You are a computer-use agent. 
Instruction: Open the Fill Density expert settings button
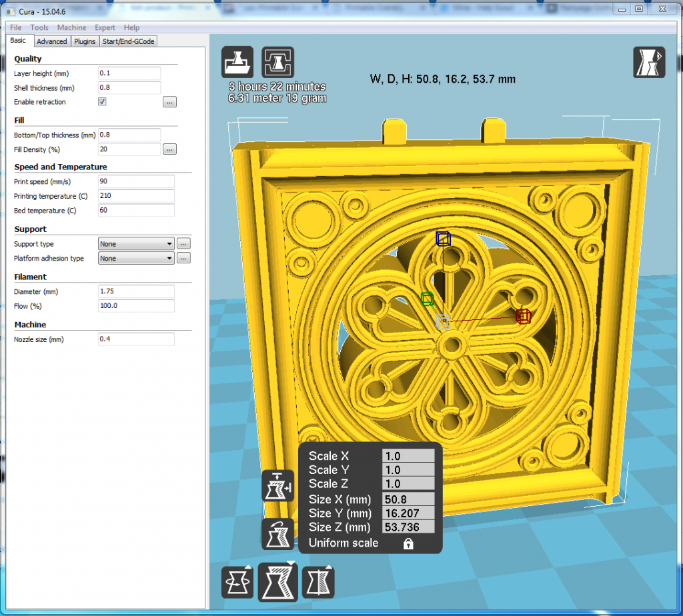169,149
